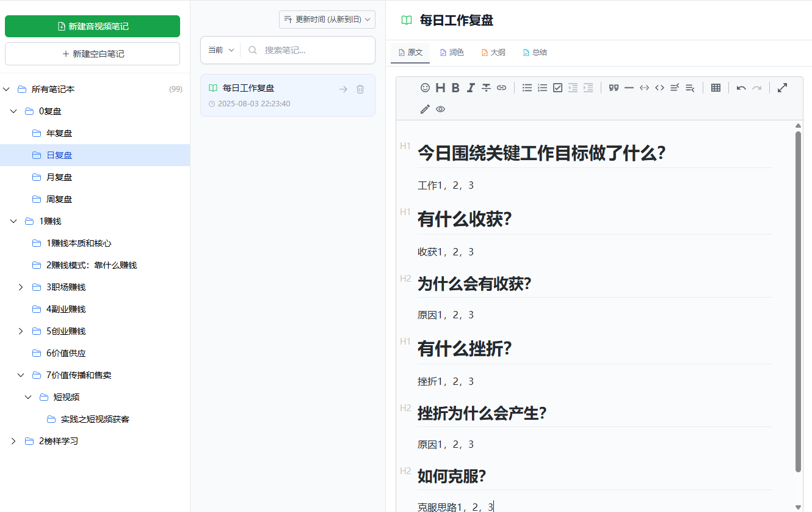Click the 新建空白笔记 button

92,54
